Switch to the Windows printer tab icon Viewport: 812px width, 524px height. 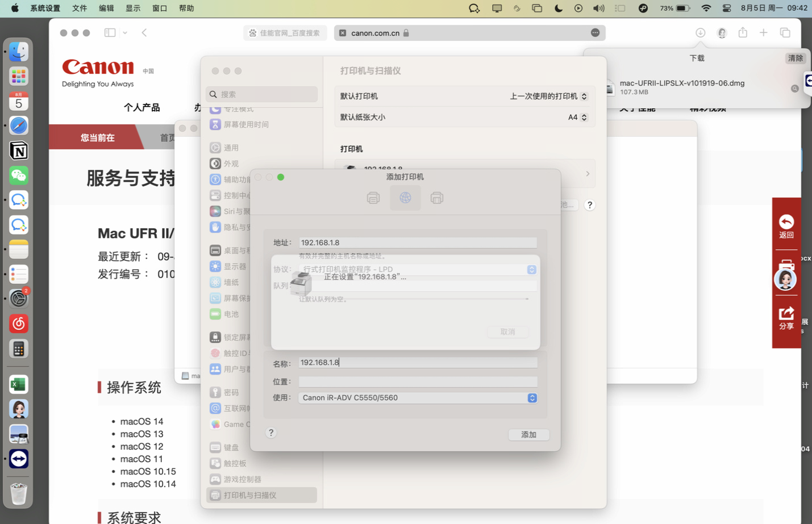click(436, 198)
